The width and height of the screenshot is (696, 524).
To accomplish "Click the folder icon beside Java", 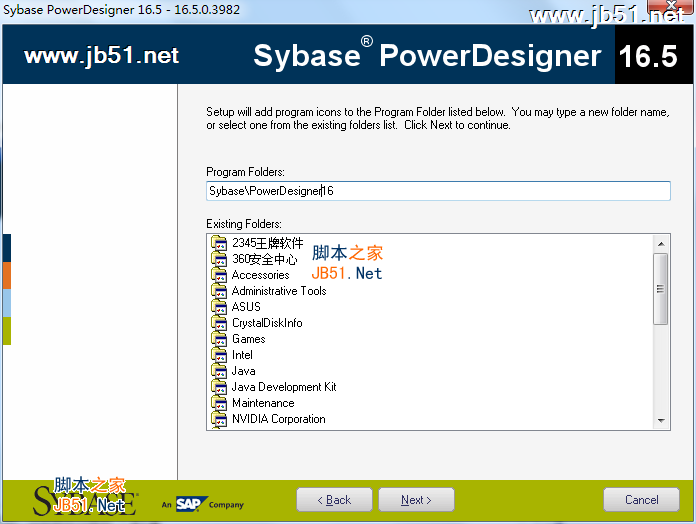I will 219,371.
